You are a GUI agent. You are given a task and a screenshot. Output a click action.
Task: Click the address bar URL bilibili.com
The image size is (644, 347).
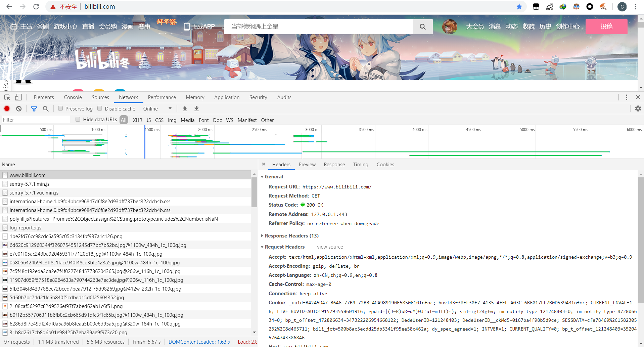click(x=100, y=6)
